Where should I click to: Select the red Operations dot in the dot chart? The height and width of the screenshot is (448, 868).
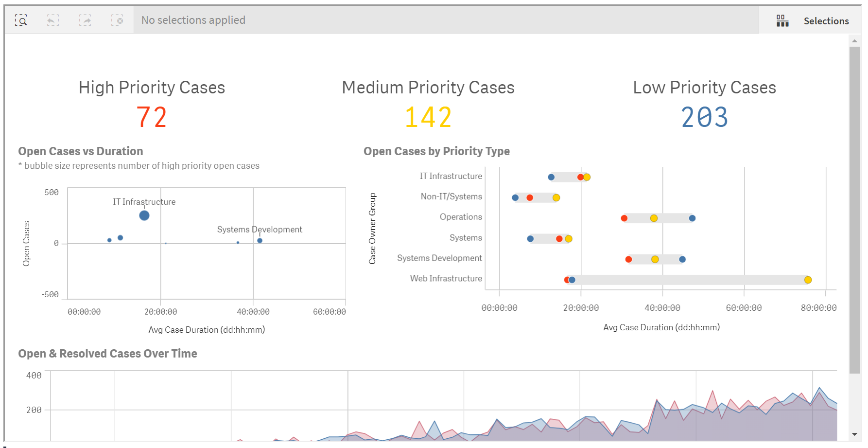click(624, 218)
